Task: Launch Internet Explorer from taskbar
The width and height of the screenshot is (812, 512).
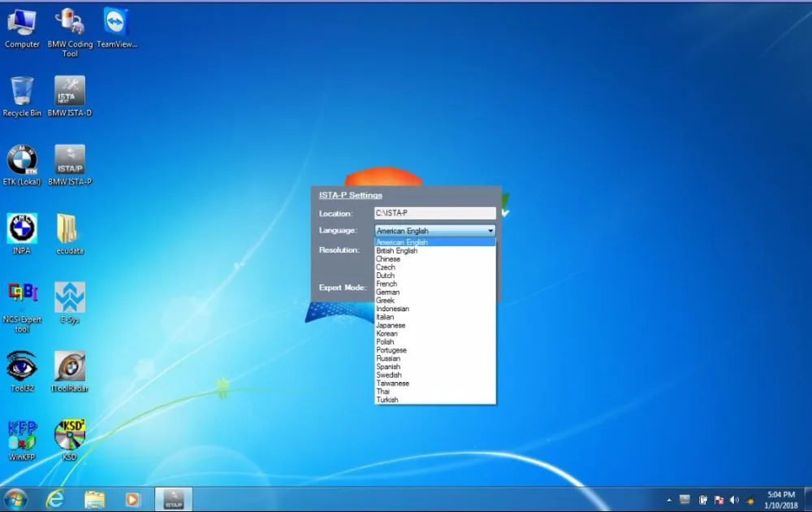Action: coord(55,500)
